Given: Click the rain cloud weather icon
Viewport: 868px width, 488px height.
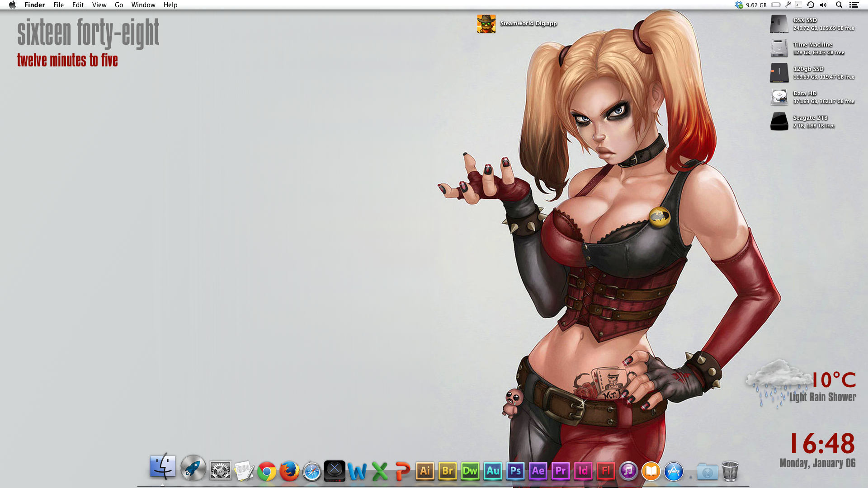Looking at the screenshot, I should [x=778, y=383].
